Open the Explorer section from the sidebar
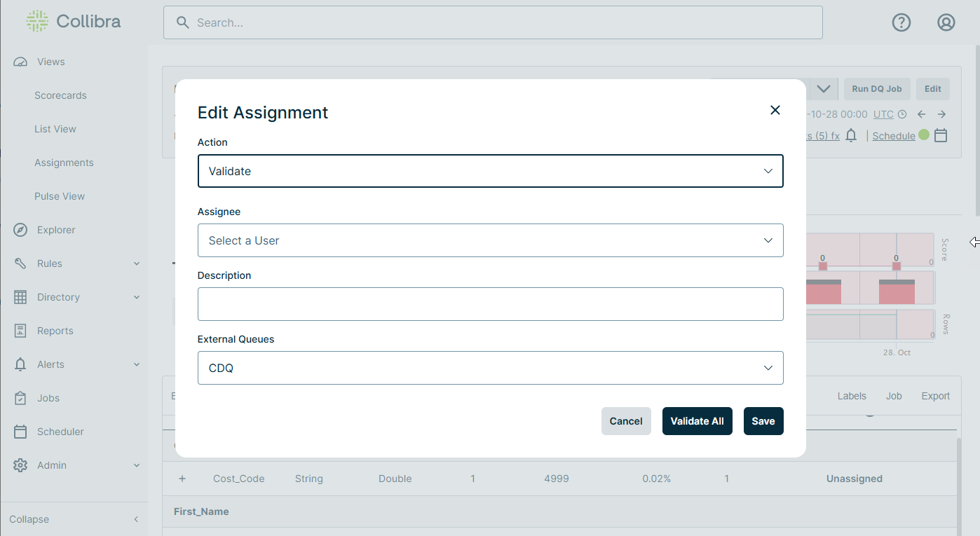The image size is (980, 536). pos(57,229)
